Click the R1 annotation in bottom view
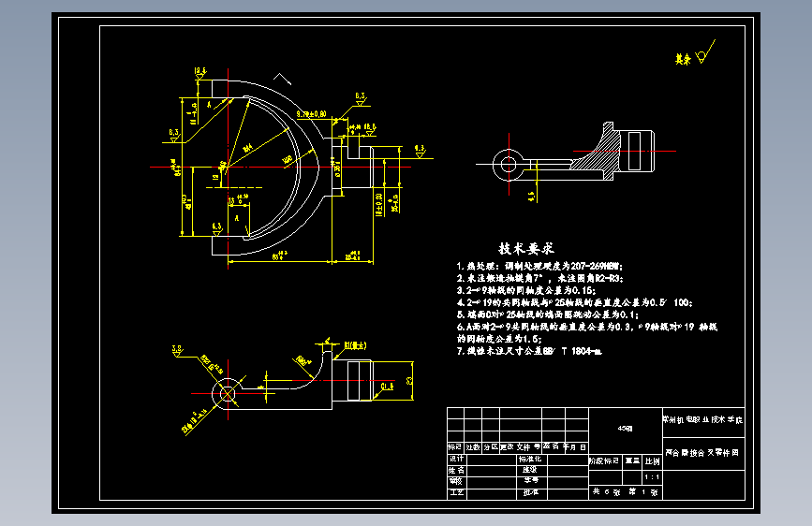This screenshot has height=526, width=812. (355, 346)
